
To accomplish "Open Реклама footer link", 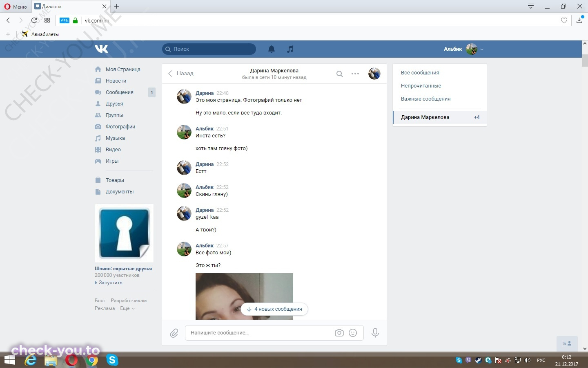I will (105, 308).
